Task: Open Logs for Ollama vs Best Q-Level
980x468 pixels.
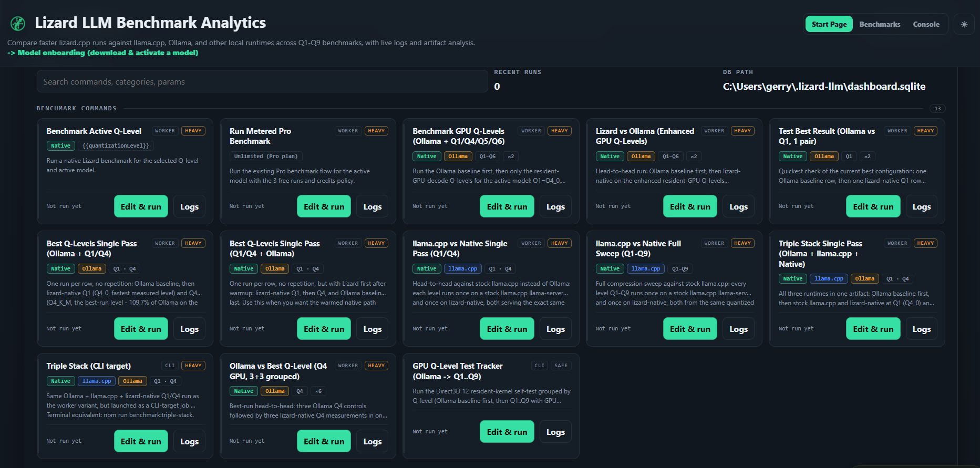Action: click(372, 441)
